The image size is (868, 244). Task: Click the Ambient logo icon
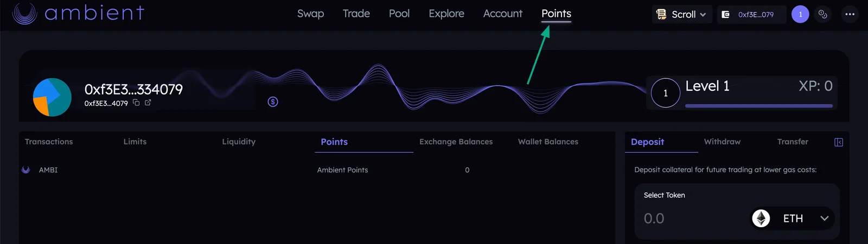[x=24, y=13]
